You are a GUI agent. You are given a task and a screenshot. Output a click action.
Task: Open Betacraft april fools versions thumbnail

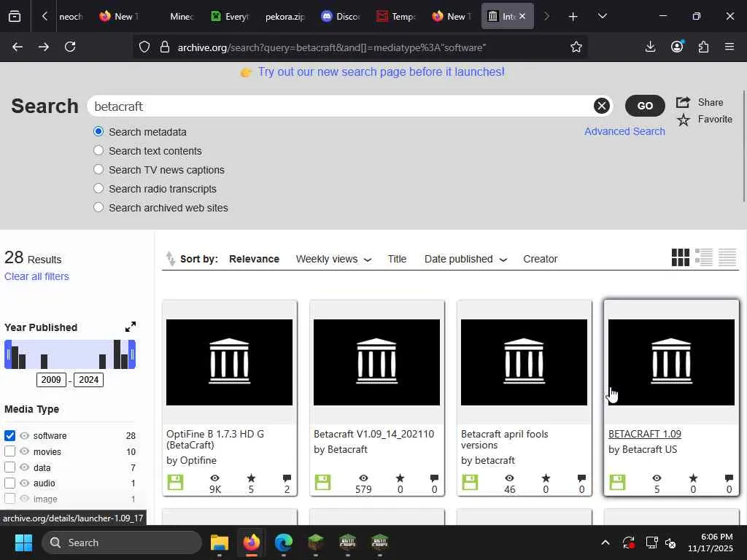[524, 362]
